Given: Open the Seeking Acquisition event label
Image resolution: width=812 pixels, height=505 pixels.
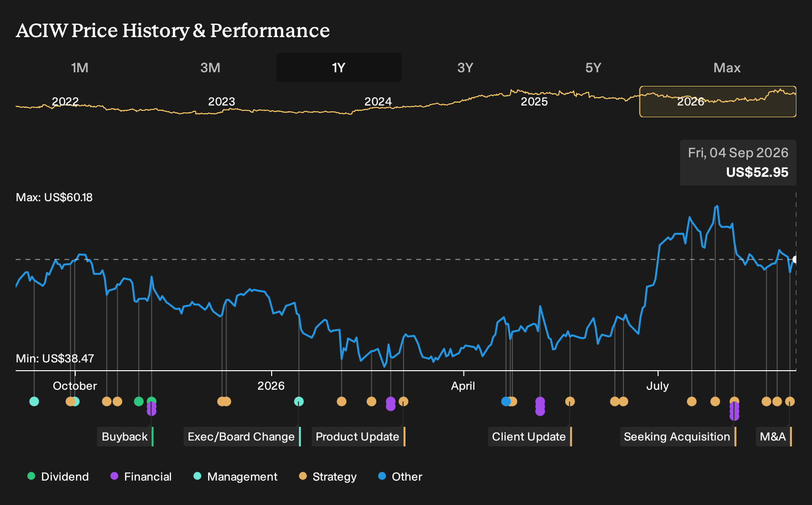Looking at the screenshot, I should pos(678,437).
